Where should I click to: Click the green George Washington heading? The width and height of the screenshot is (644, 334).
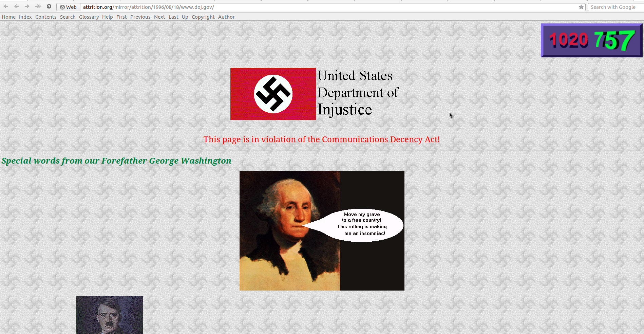(116, 161)
